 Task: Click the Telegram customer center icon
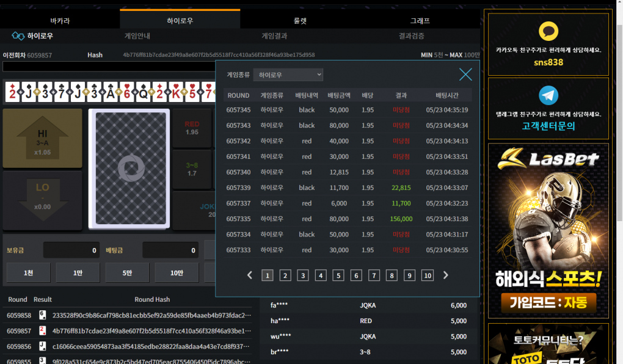click(548, 95)
